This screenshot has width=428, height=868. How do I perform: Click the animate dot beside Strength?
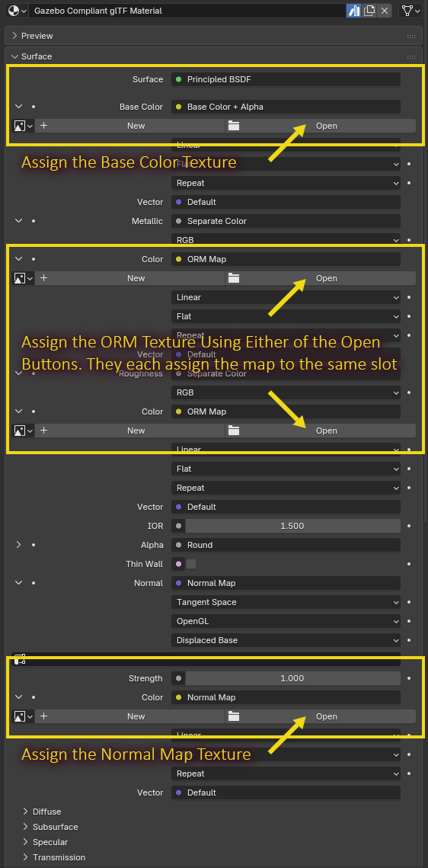point(409,678)
